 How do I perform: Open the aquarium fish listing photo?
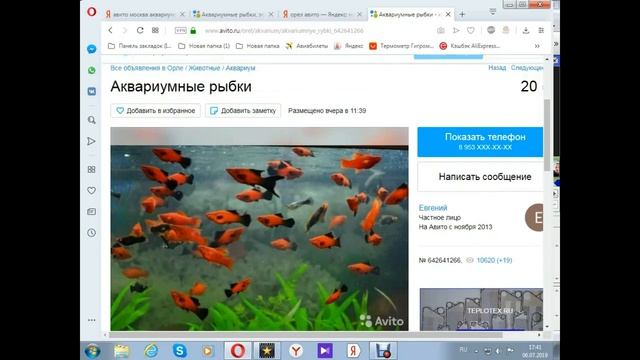259,229
